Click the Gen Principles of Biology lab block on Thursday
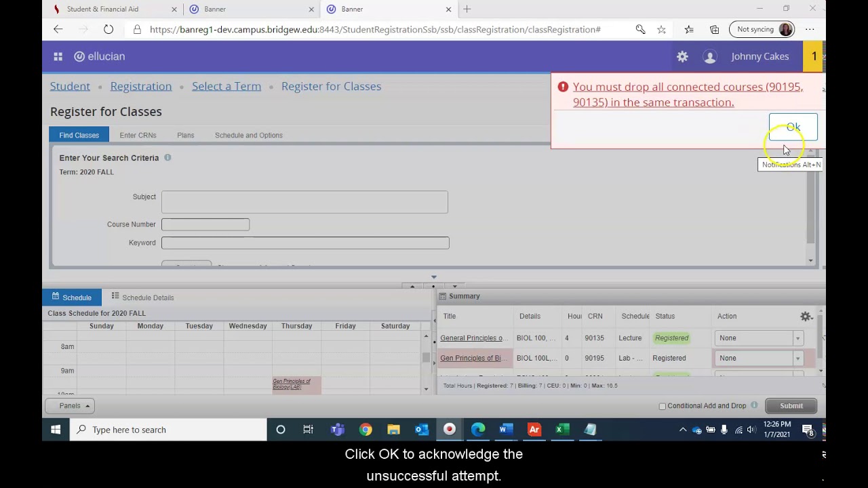This screenshot has height=488, width=868. click(296, 384)
